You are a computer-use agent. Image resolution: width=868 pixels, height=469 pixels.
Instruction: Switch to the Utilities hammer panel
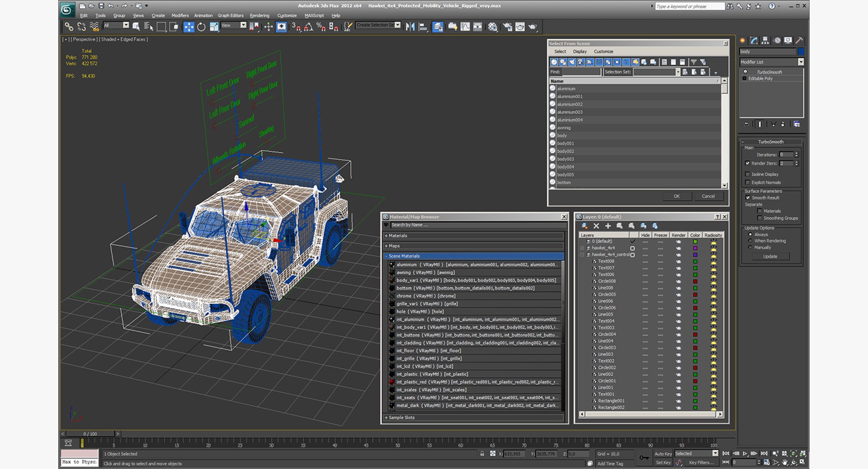coord(799,40)
